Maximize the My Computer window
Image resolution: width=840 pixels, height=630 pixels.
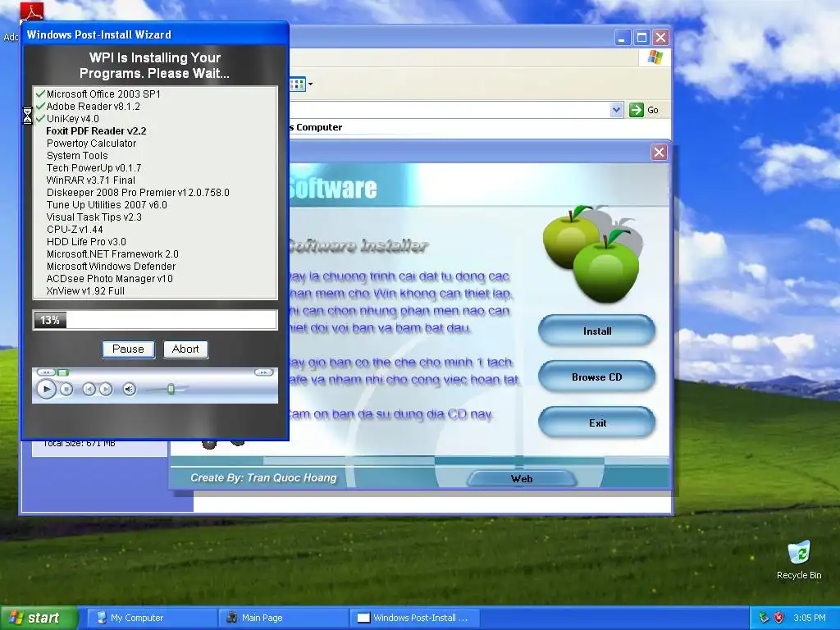[641, 38]
